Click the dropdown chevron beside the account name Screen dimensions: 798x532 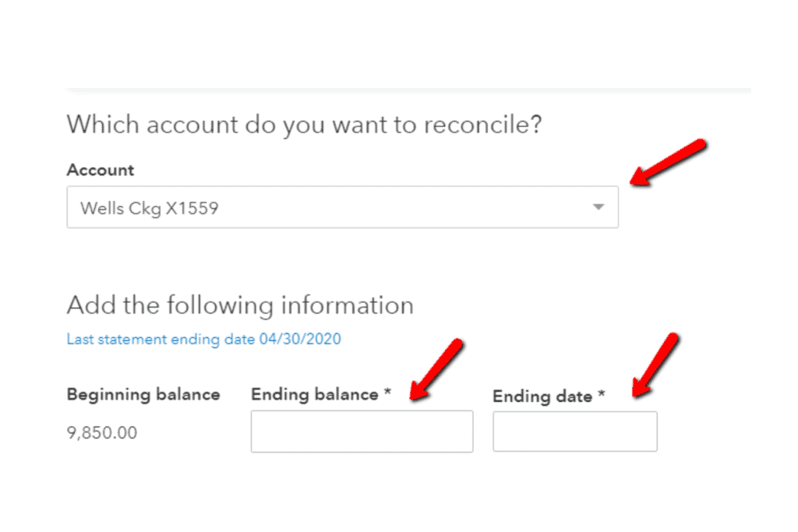tap(598, 207)
